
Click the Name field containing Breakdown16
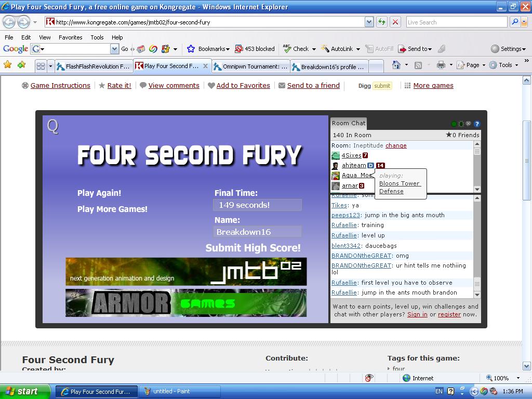(x=257, y=232)
